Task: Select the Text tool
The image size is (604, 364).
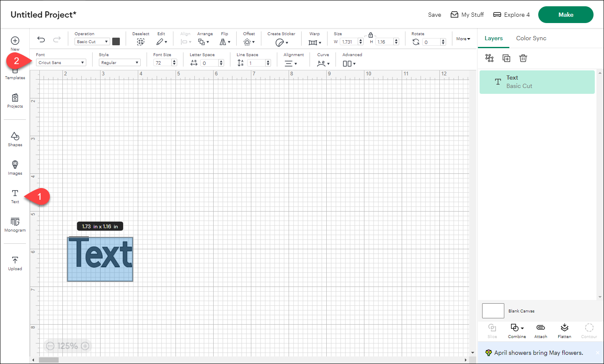Action: pos(15,196)
